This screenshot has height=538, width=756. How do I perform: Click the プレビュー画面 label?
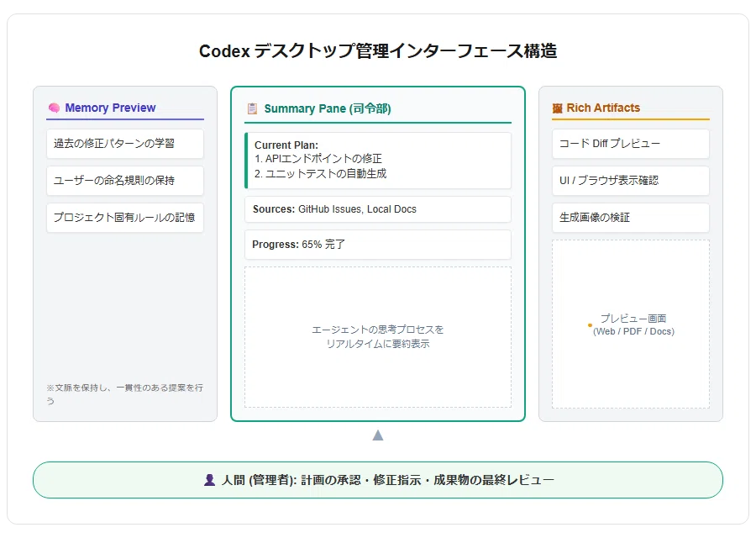click(x=633, y=319)
